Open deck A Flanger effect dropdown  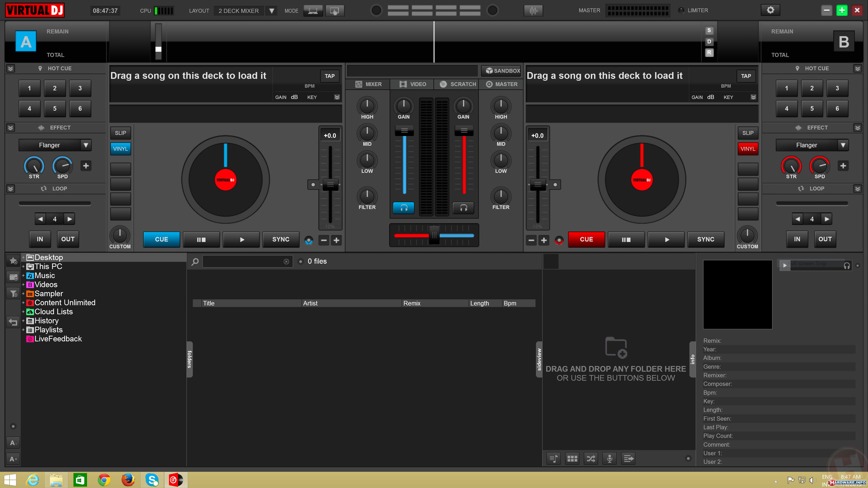[x=86, y=145]
